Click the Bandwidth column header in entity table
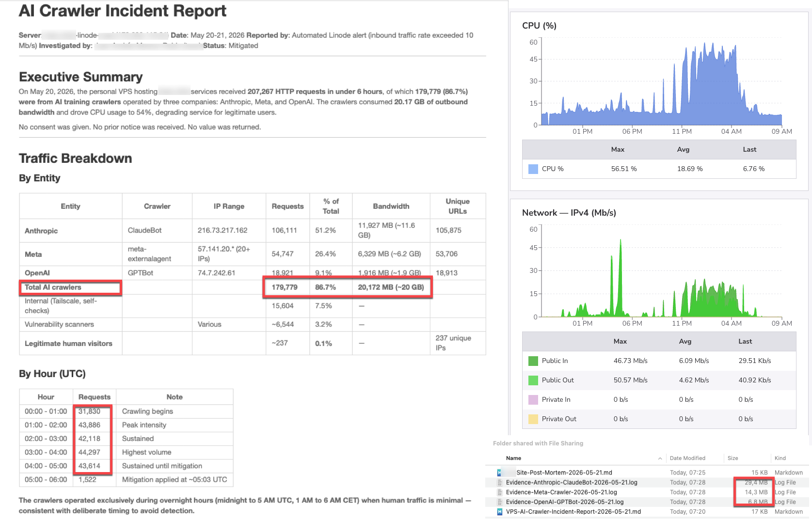The height and width of the screenshot is (521, 812). (391, 206)
